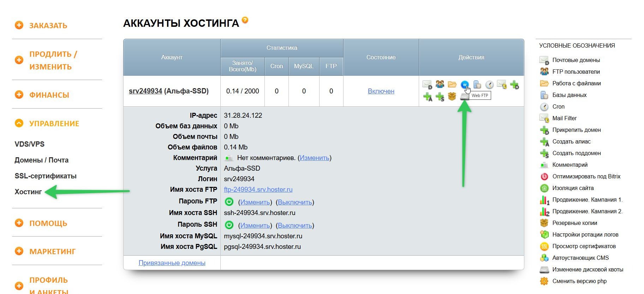Click the Включен status link

tap(381, 91)
